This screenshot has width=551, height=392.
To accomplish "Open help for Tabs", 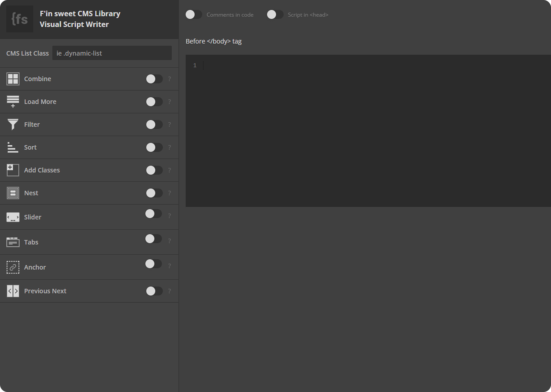I will click(x=170, y=241).
